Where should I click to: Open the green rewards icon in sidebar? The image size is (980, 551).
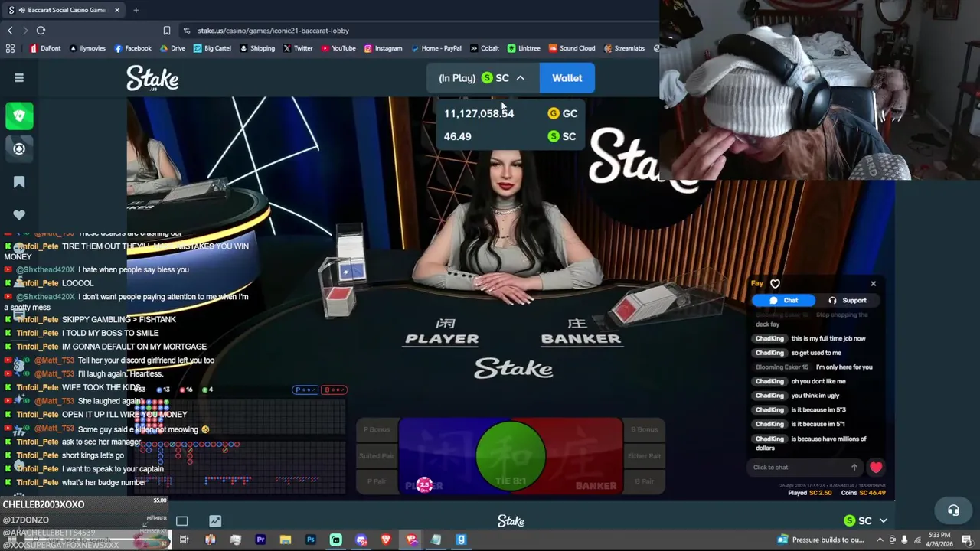[x=19, y=116]
